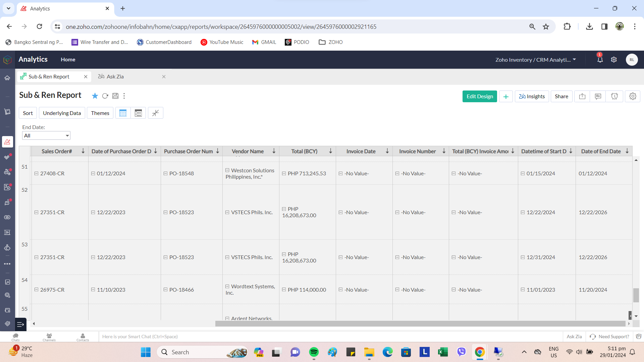Open the export report icon

582,97
